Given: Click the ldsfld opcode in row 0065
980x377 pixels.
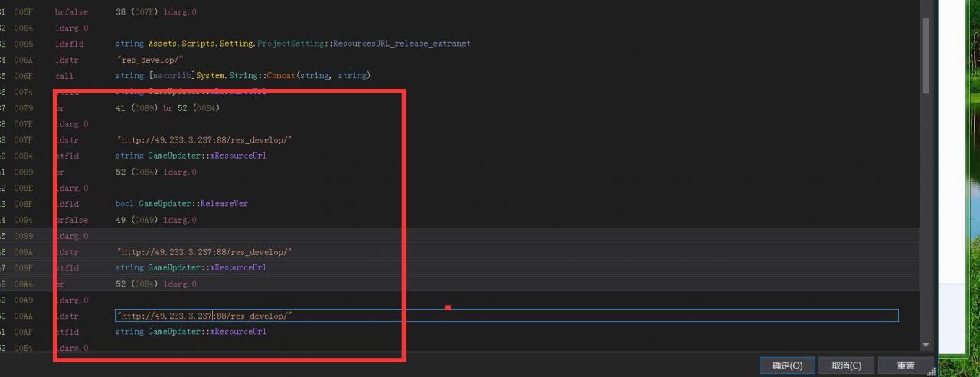Looking at the screenshot, I should pos(69,44).
